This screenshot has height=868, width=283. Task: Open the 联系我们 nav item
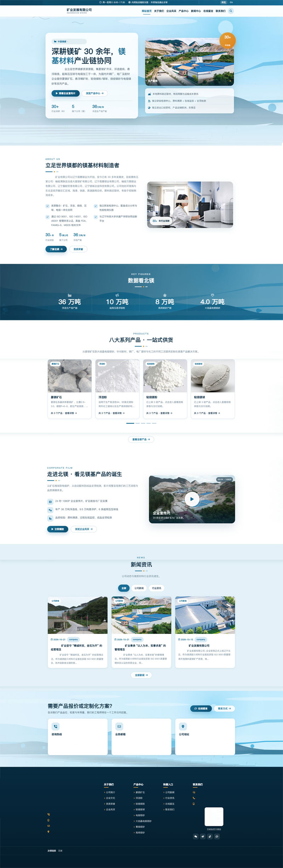click(221, 11)
